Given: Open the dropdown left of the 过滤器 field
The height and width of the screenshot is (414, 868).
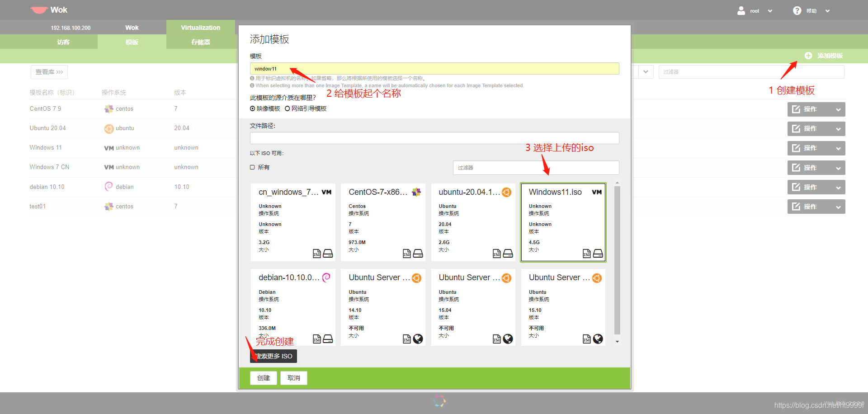Looking at the screenshot, I should (645, 72).
